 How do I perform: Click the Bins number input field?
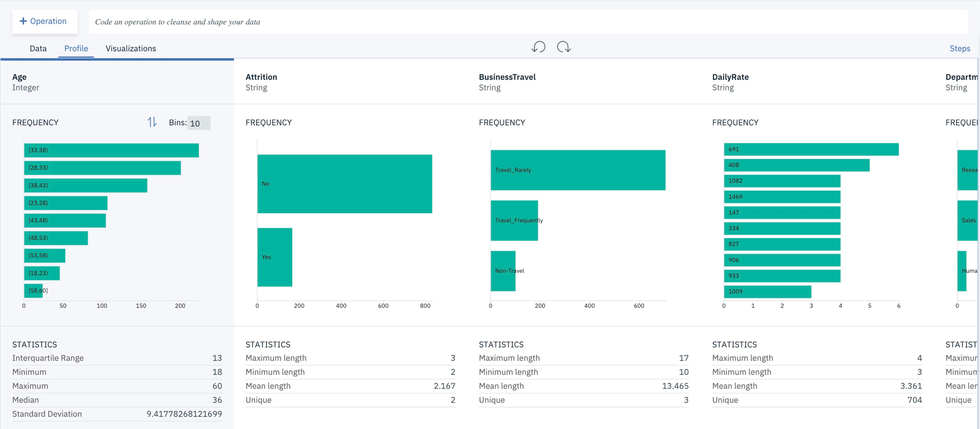[198, 123]
